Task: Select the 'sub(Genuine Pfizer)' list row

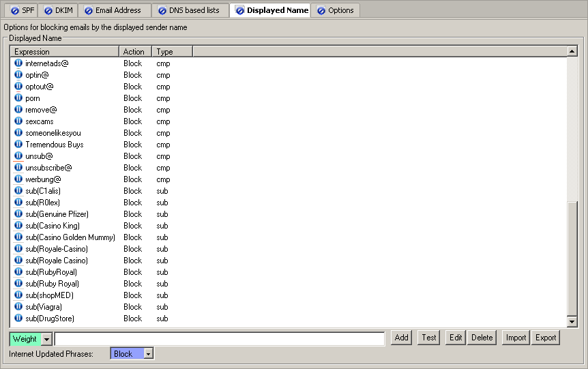Action: coord(57,214)
